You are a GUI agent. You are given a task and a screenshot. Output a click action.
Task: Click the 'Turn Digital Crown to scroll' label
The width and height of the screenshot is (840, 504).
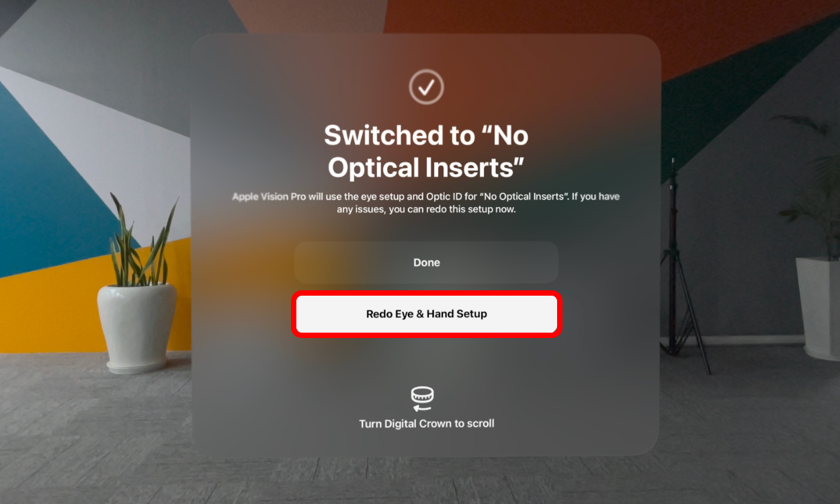click(427, 424)
